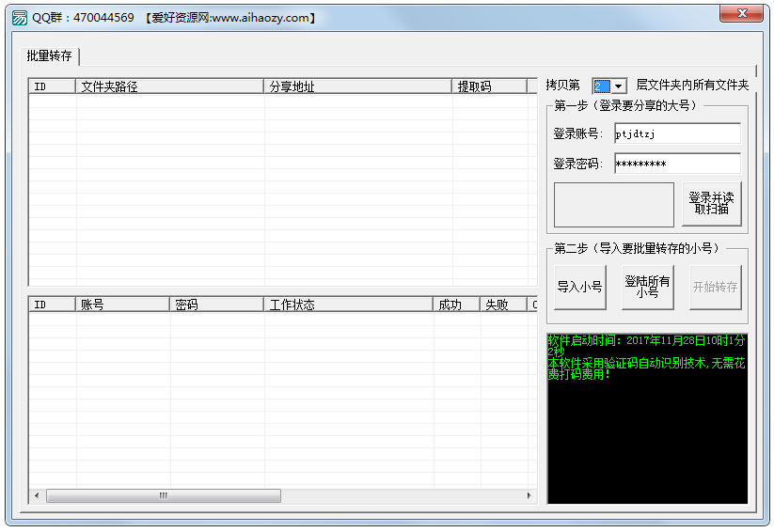This screenshot has width=774, height=532.
Task: Focus the 登录密码 password field
Action: tap(677, 164)
